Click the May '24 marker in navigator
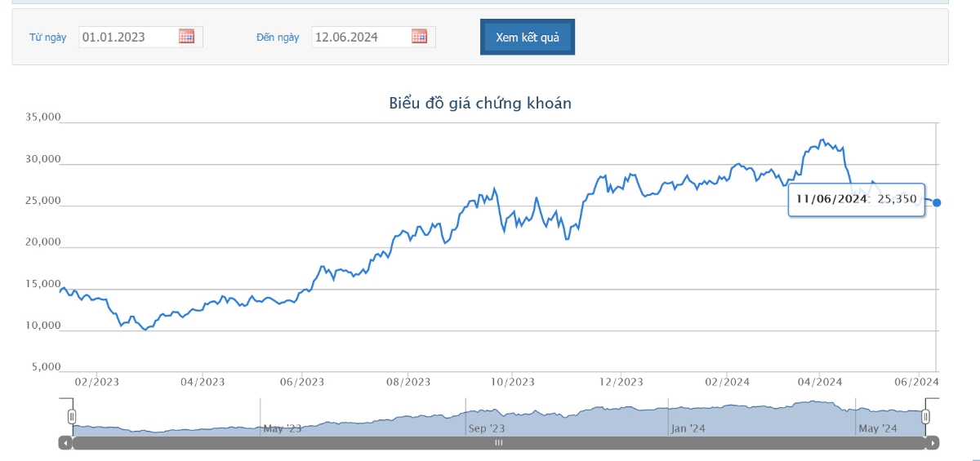This screenshot has height=461, width=980. [879, 428]
